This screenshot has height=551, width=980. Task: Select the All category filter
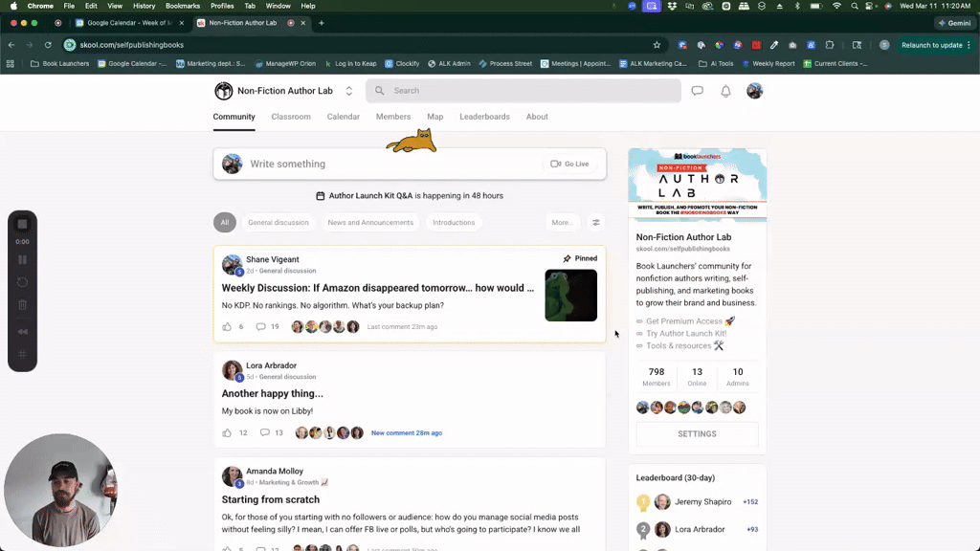pos(224,222)
